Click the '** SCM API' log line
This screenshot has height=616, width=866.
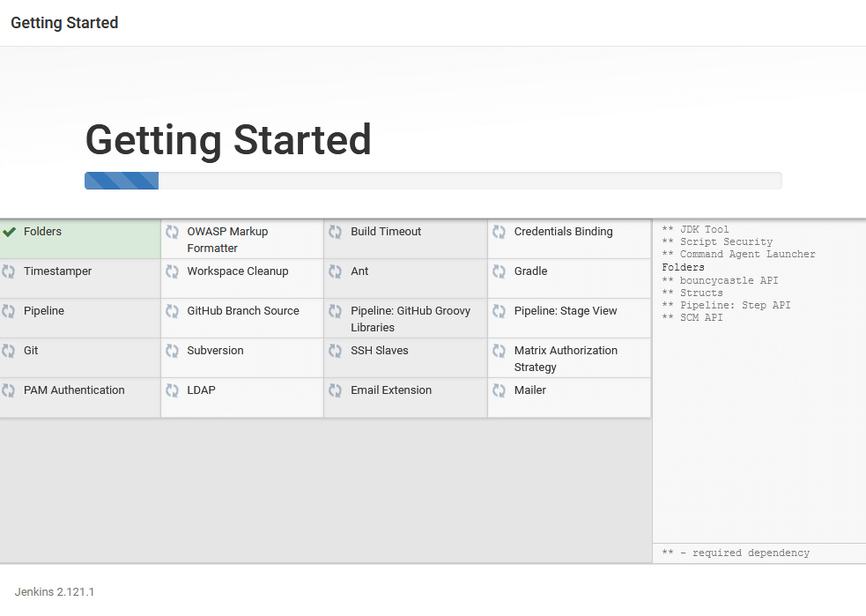click(x=692, y=317)
